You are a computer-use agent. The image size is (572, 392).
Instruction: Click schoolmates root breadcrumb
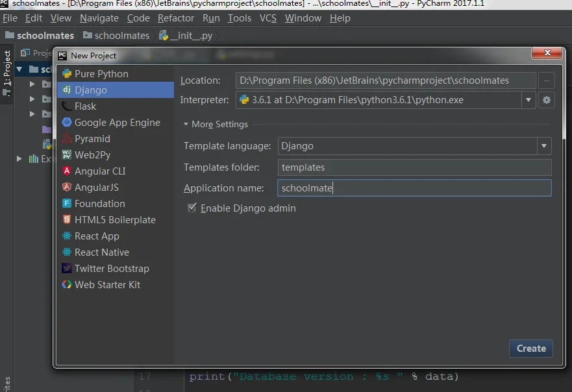pos(40,36)
